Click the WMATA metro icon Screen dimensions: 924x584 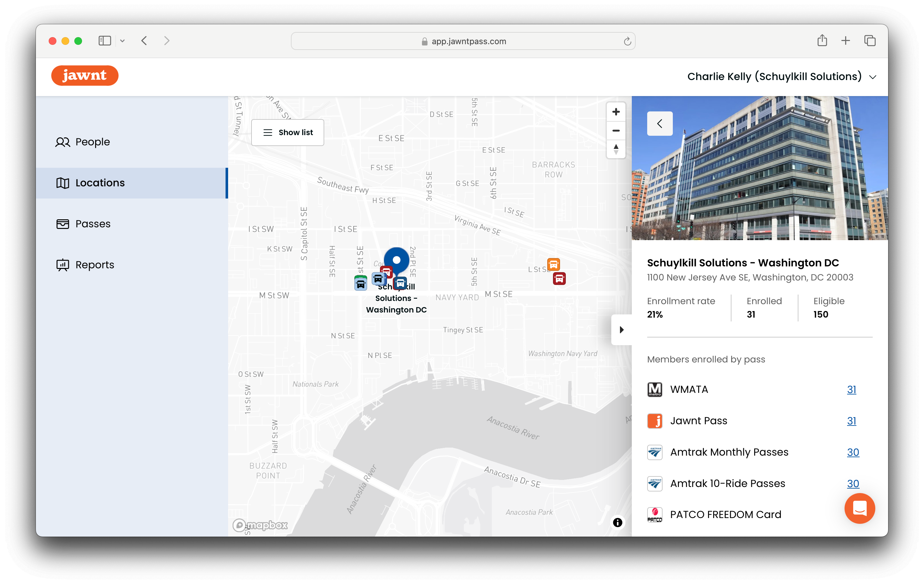coord(655,389)
